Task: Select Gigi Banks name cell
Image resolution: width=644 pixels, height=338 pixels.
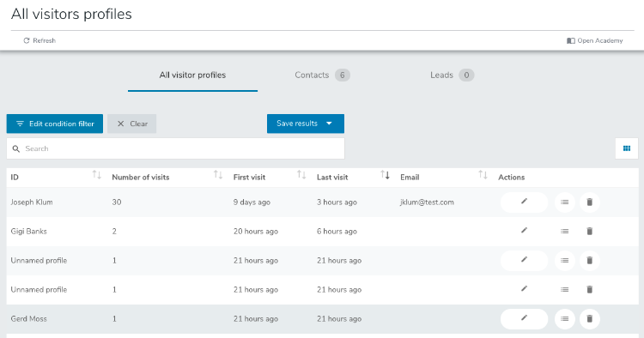Action: (x=28, y=232)
